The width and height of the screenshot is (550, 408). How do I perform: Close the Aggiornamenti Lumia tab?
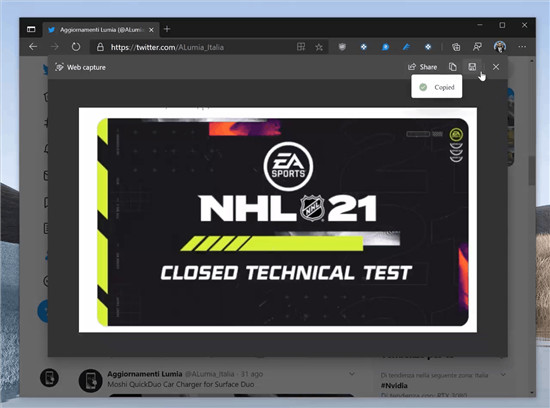[151, 30]
